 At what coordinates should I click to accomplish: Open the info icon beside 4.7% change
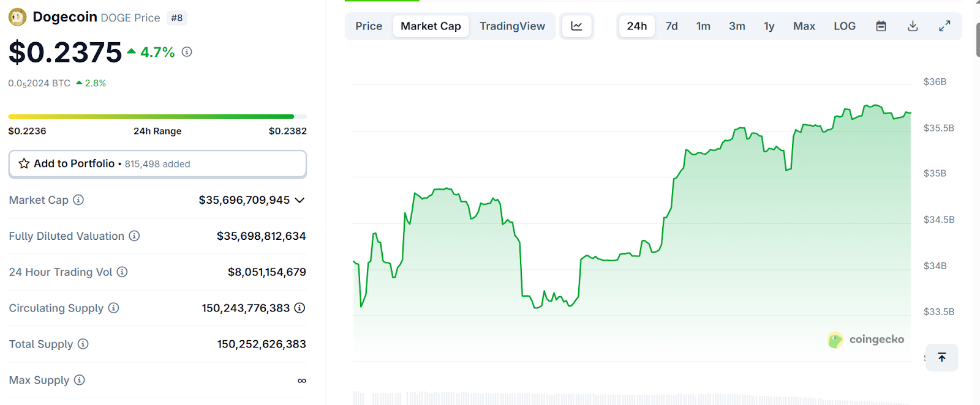pos(187,52)
